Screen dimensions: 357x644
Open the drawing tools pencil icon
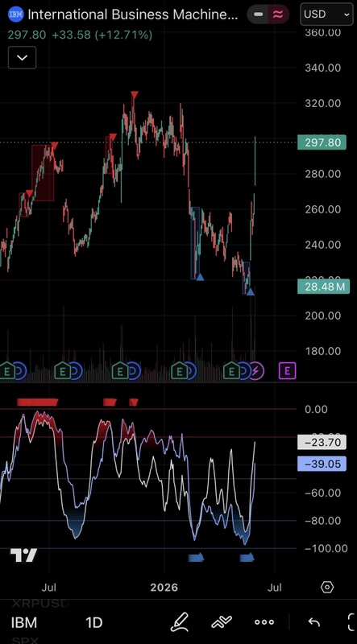coord(180,622)
